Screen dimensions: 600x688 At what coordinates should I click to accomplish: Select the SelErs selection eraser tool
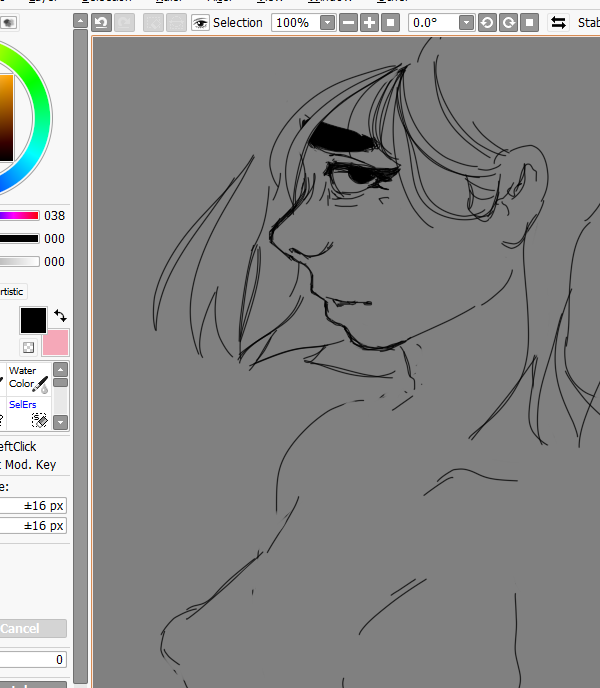[x=29, y=414]
